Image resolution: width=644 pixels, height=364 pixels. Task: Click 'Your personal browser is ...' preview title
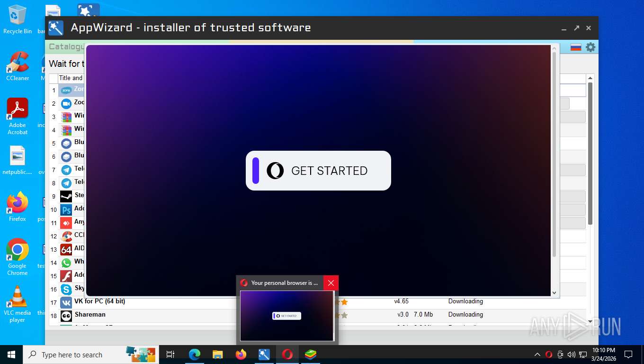click(x=285, y=283)
